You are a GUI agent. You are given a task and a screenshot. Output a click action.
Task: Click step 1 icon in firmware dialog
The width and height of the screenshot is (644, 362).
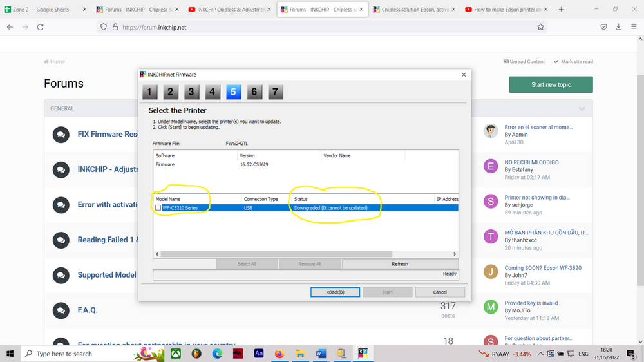click(150, 92)
